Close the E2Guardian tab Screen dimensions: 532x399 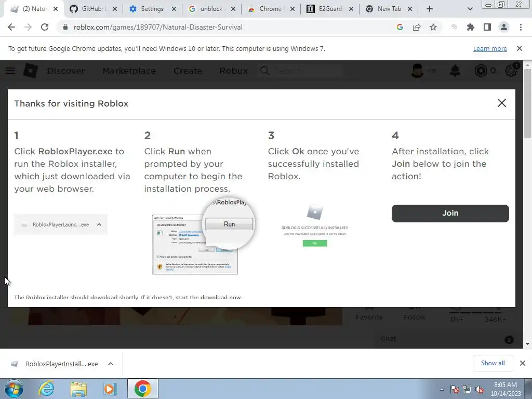[351, 9]
